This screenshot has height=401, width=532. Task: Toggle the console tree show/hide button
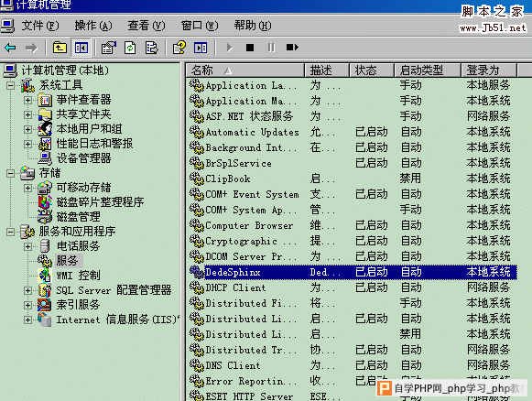tap(81, 48)
